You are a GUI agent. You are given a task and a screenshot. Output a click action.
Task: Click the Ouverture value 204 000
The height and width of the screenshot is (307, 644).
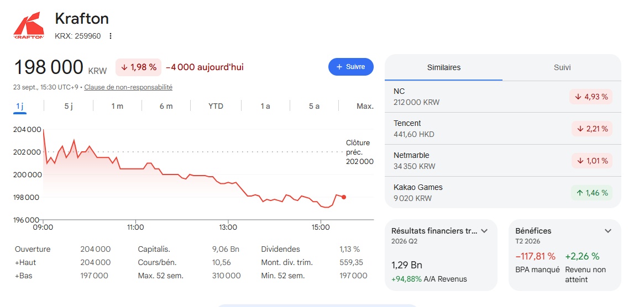[x=95, y=249]
